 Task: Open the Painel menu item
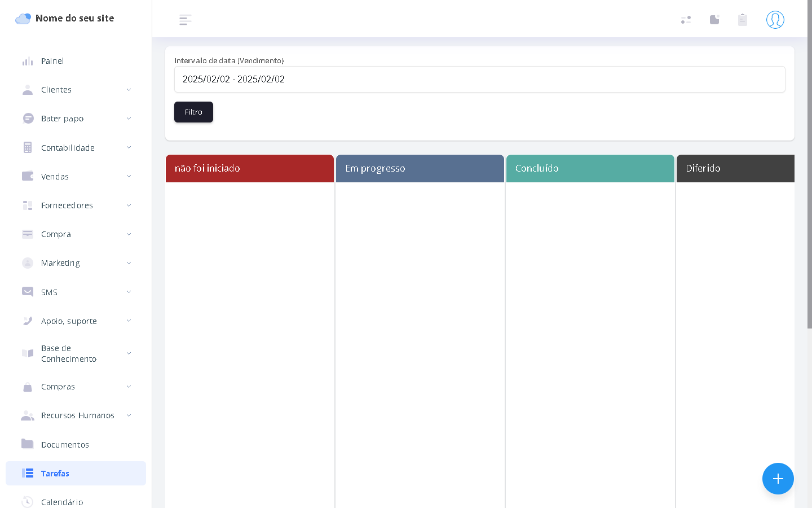coord(52,61)
